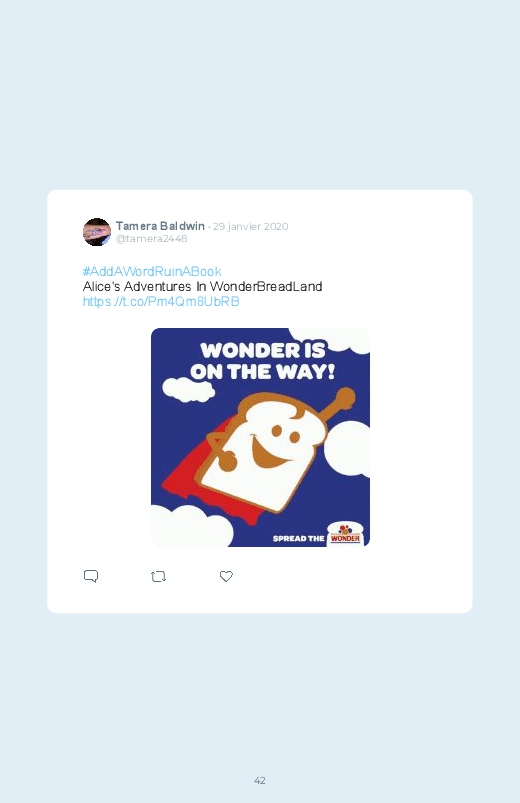Click the Wonder brand logo in image
Screen dimensions: 520x803
coord(345,534)
